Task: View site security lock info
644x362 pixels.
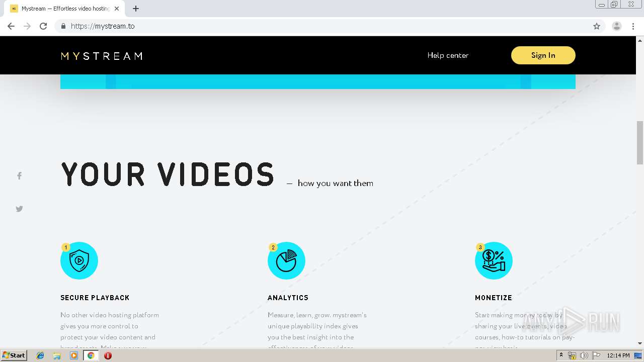Action: pyautogui.click(x=63, y=26)
